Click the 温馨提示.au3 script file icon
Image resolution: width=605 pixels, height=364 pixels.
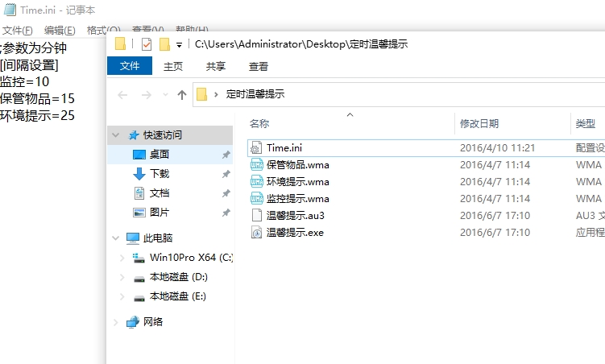[256, 215]
